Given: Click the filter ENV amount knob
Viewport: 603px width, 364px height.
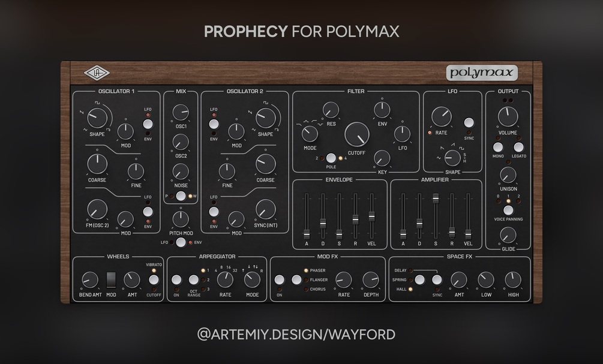Looking at the screenshot, I should (382, 110).
